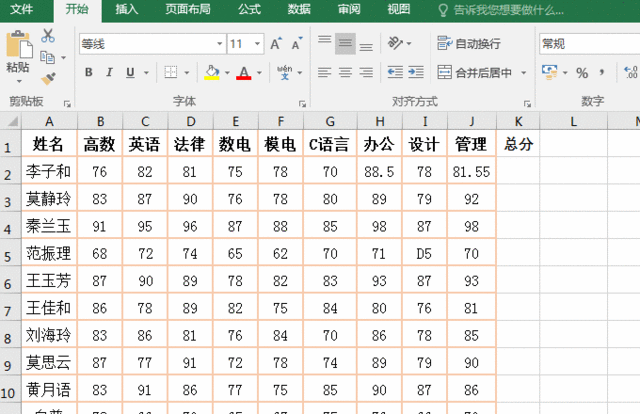Center text horizontally
640x414 pixels.
point(345,73)
